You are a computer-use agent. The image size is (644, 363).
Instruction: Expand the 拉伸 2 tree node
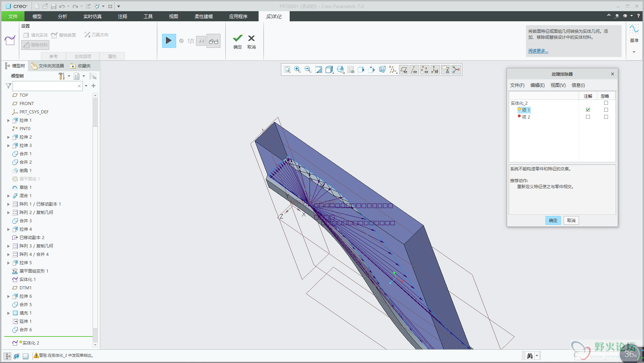8,137
